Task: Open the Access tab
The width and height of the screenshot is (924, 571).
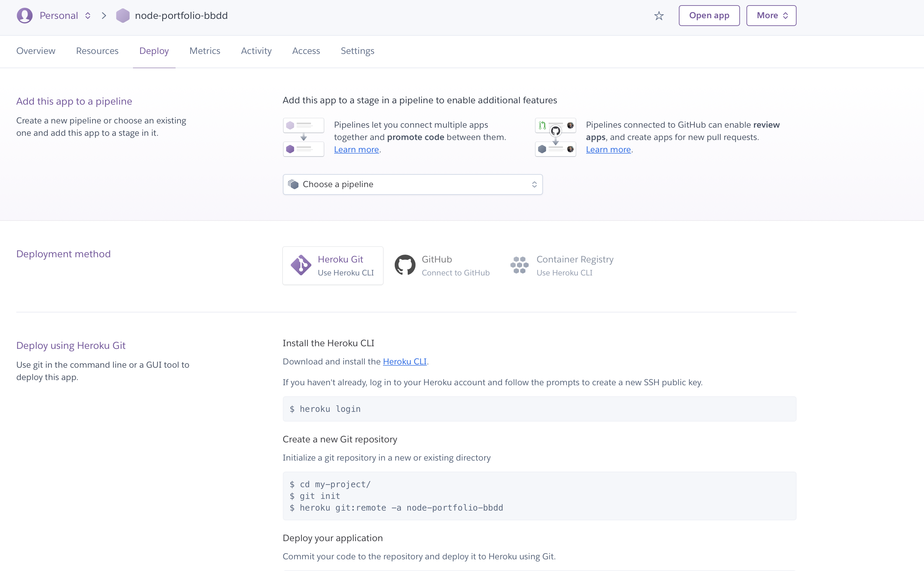Action: tap(306, 51)
